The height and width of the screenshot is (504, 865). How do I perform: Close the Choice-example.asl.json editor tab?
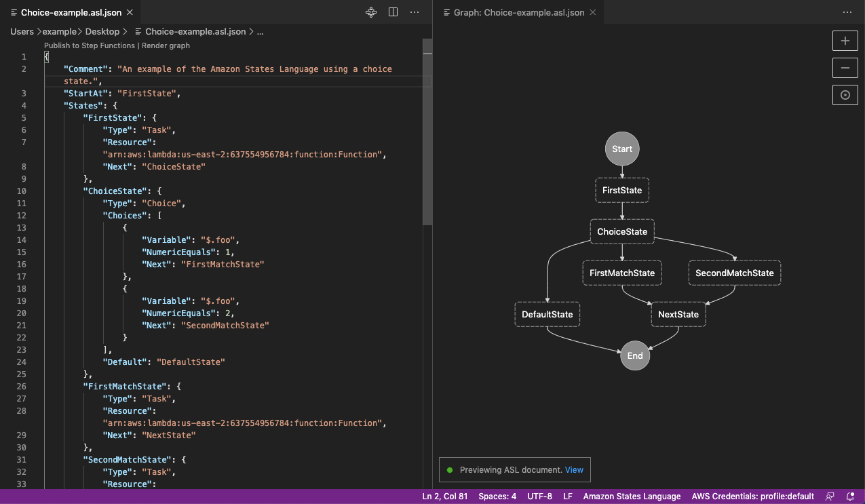(130, 12)
